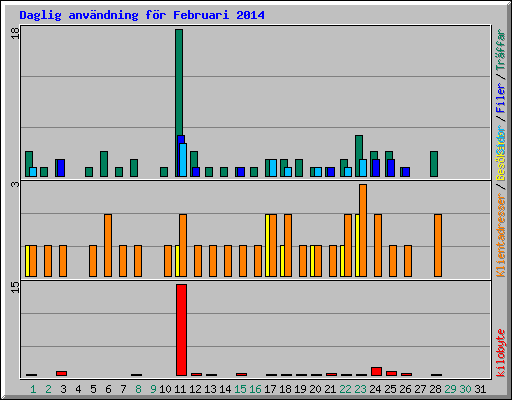Select the green Träffar bar on day 28
The width and height of the screenshot is (512, 400).
[x=434, y=164]
